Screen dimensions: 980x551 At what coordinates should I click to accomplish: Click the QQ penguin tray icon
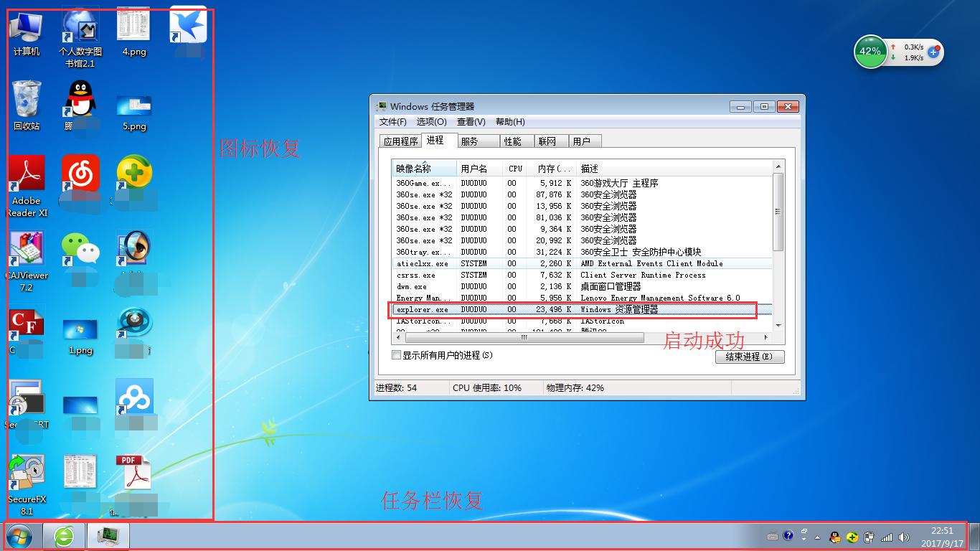click(x=834, y=536)
